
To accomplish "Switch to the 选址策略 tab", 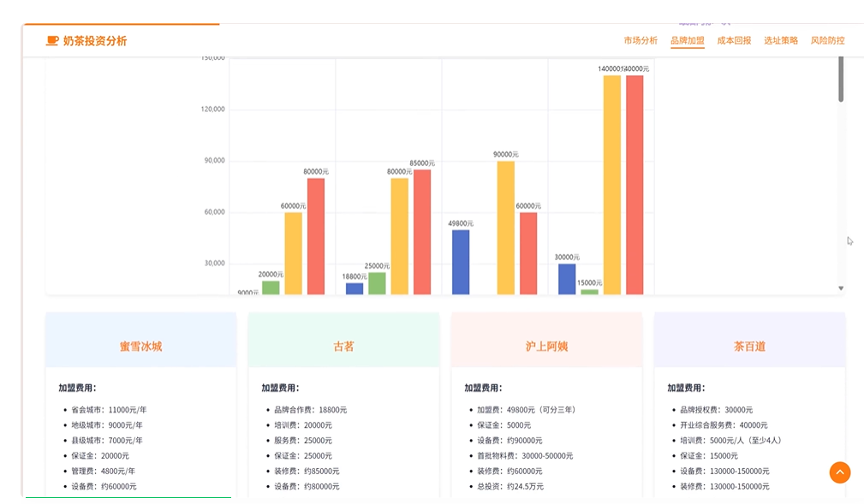I will coord(781,41).
